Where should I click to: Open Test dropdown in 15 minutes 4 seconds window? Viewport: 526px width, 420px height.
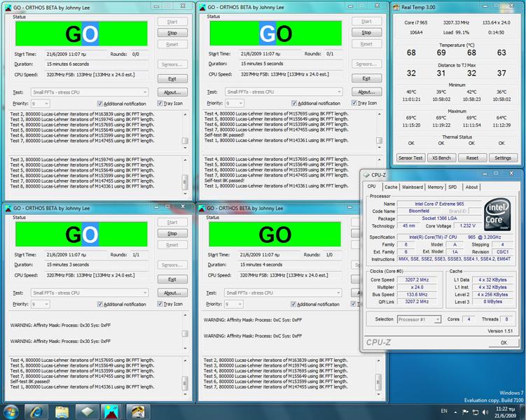pyautogui.click(x=283, y=293)
